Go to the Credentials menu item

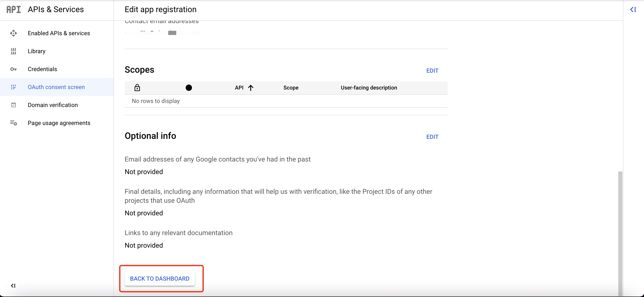pyautogui.click(x=42, y=69)
